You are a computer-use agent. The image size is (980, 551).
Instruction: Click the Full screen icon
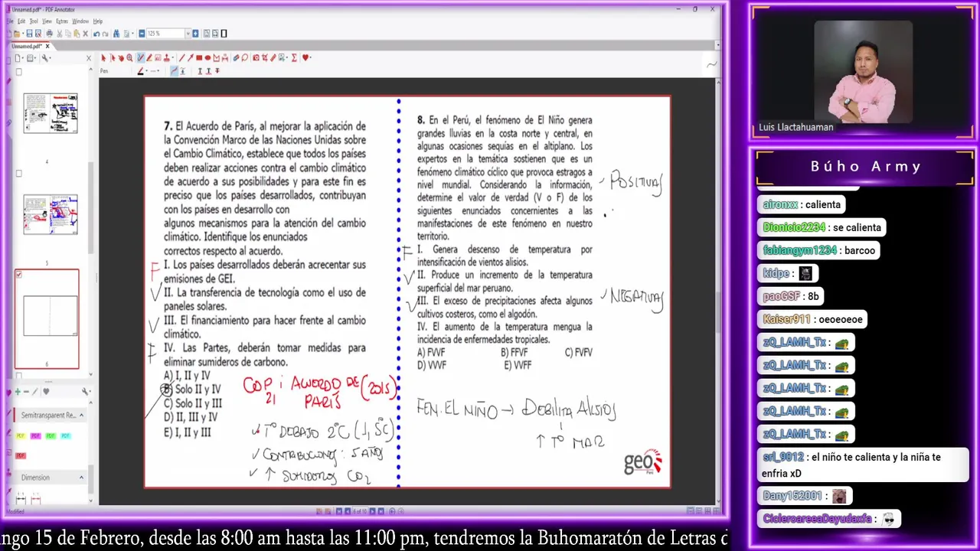[224, 34]
